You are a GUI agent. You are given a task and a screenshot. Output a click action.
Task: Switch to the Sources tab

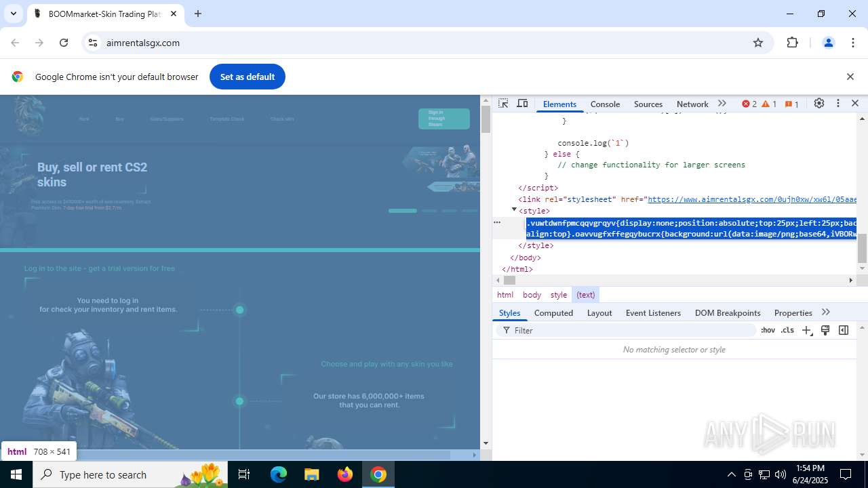click(648, 104)
